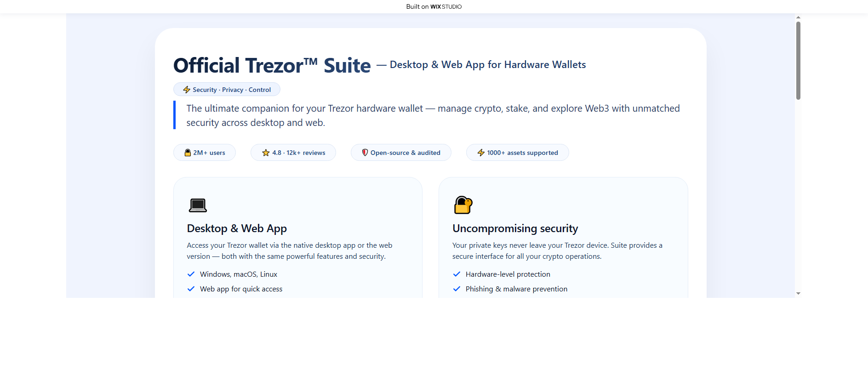Screen dimensions: 868x376
Task: Click 'Phishing & malware prevention' list item
Action: pos(516,289)
